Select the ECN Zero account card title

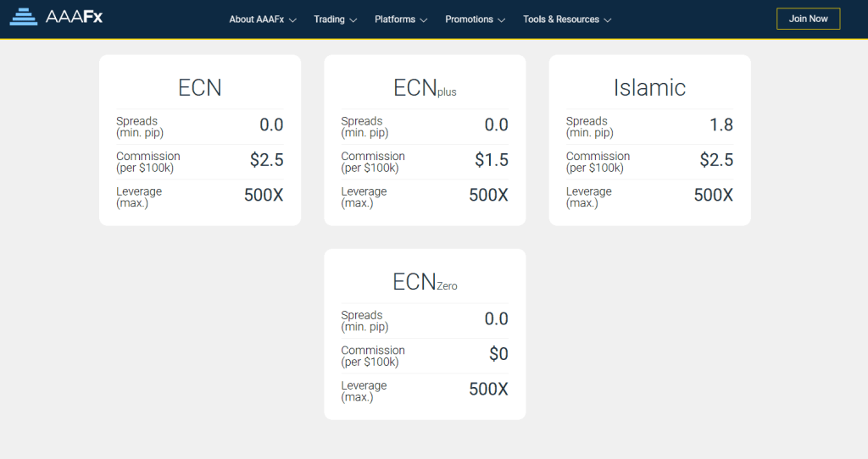click(426, 282)
